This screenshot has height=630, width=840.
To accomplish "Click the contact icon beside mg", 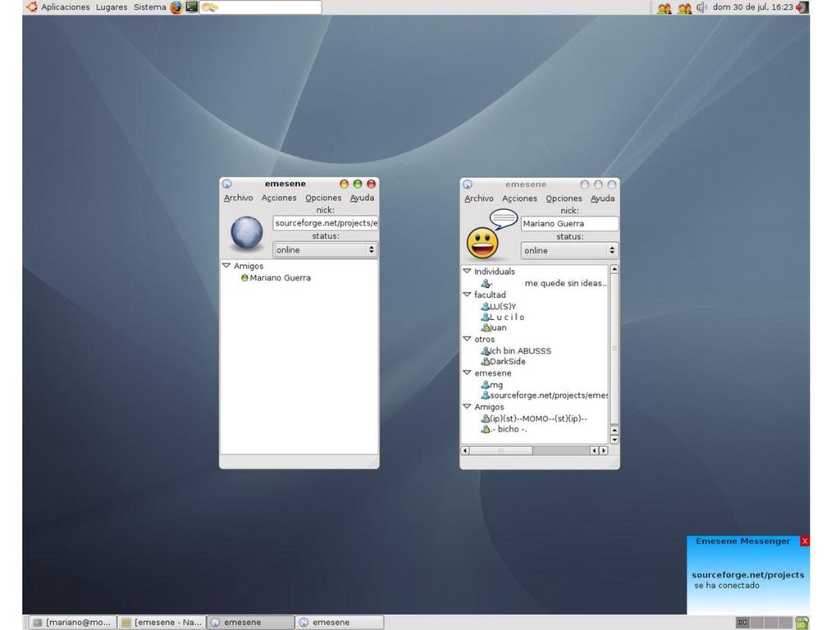I will tap(485, 385).
